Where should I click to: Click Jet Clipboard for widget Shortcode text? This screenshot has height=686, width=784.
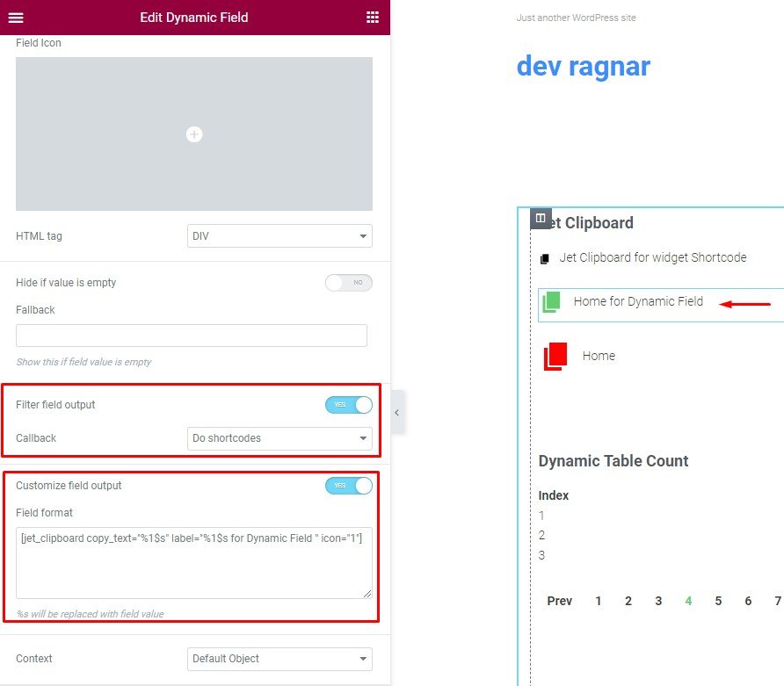(x=652, y=257)
